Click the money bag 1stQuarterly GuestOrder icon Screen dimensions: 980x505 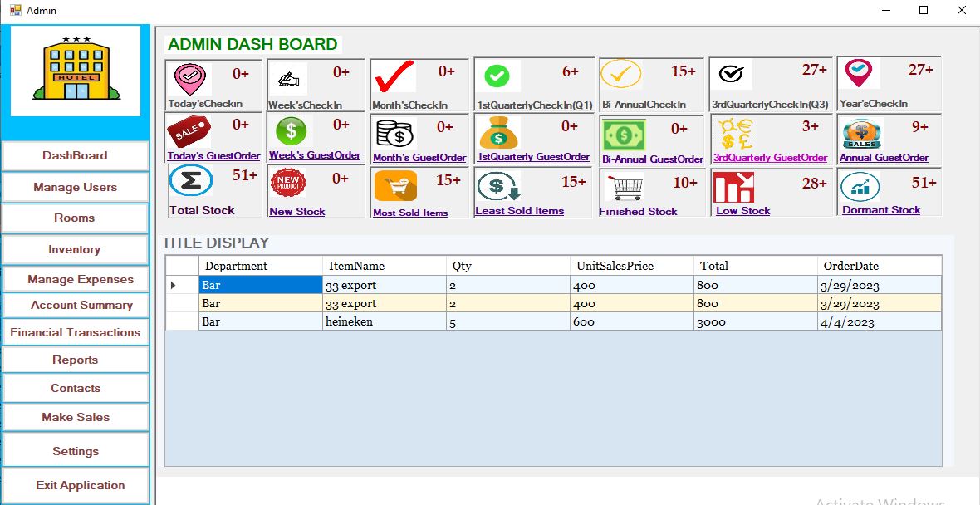[x=499, y=132]
